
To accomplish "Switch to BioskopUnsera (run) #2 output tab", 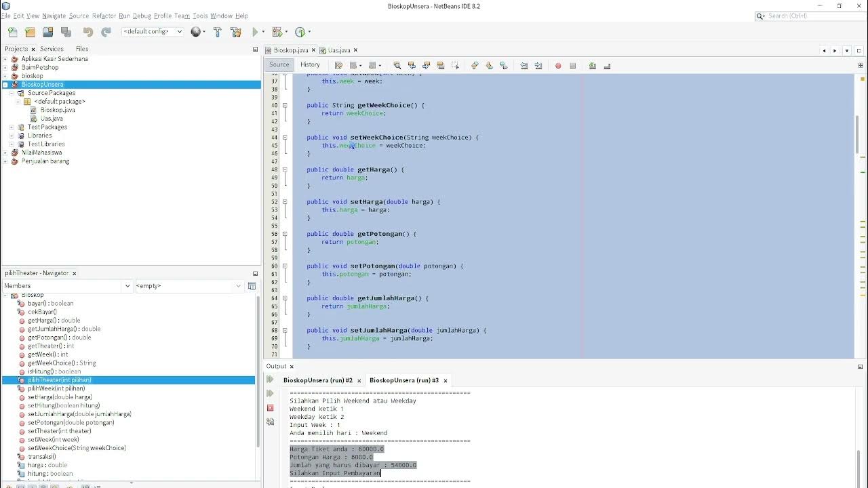I will click(318, 380).
